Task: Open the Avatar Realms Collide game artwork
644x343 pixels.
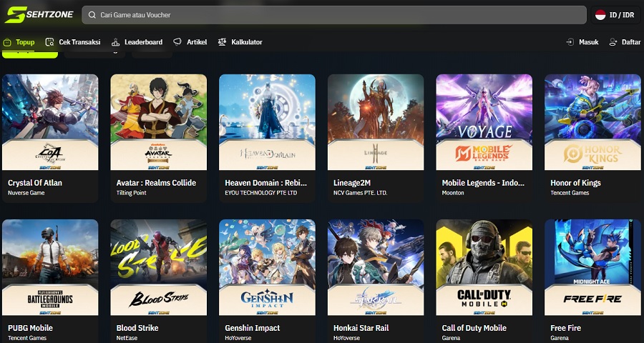Action: pos(159,122)
